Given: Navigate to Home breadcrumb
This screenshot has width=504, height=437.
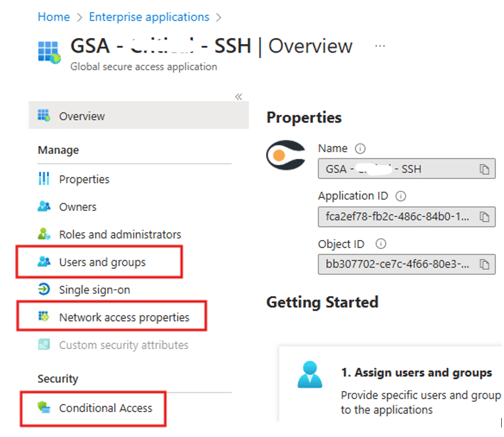Looking at the screenshot, I should coord(54,17).
